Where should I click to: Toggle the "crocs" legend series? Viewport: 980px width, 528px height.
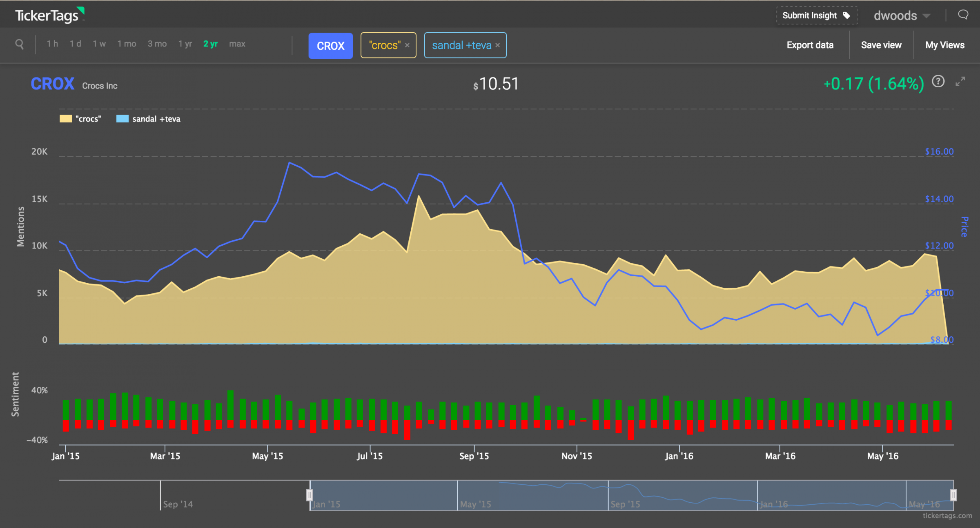click(80, 119)
